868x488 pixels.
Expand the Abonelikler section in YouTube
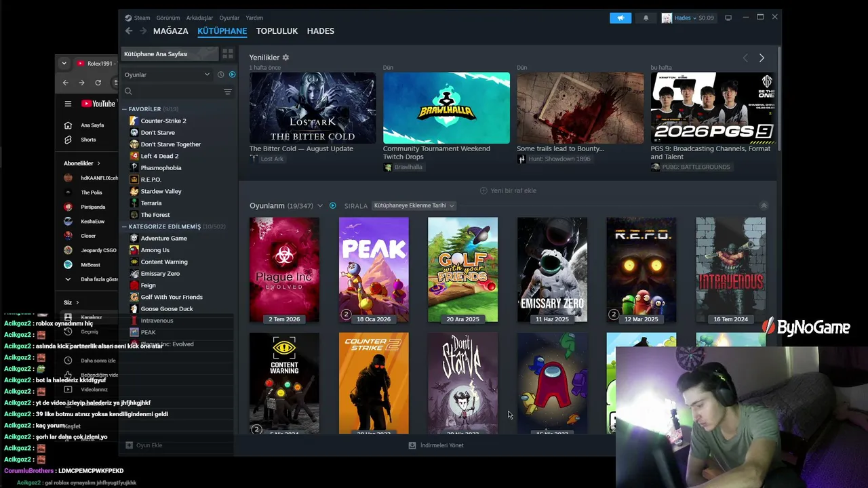82,163
